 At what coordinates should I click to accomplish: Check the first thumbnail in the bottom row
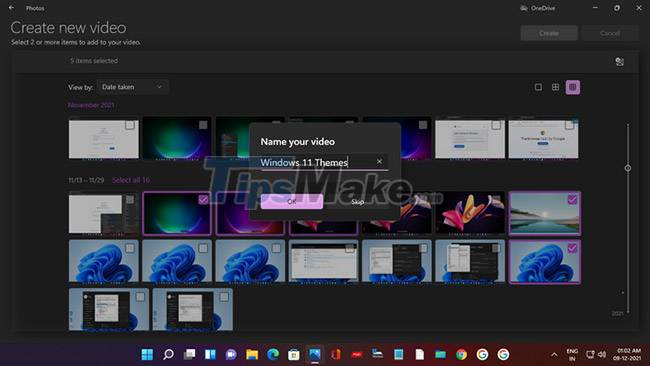click(140, 296)
